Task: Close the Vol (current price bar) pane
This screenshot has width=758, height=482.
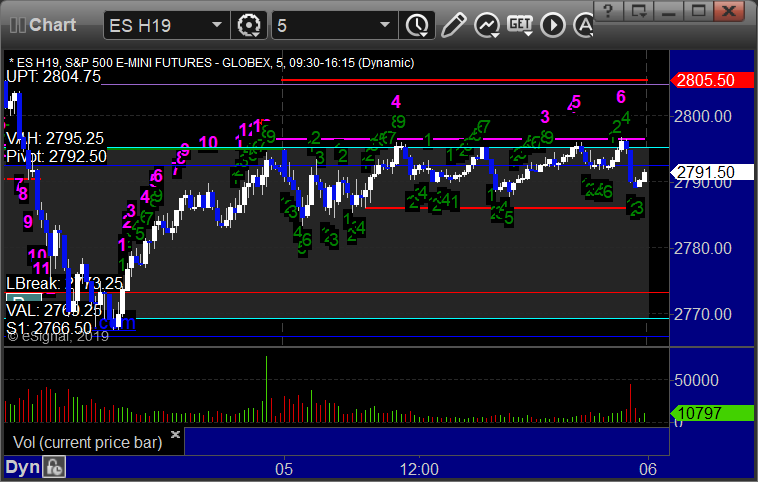Action: point(175,434)
